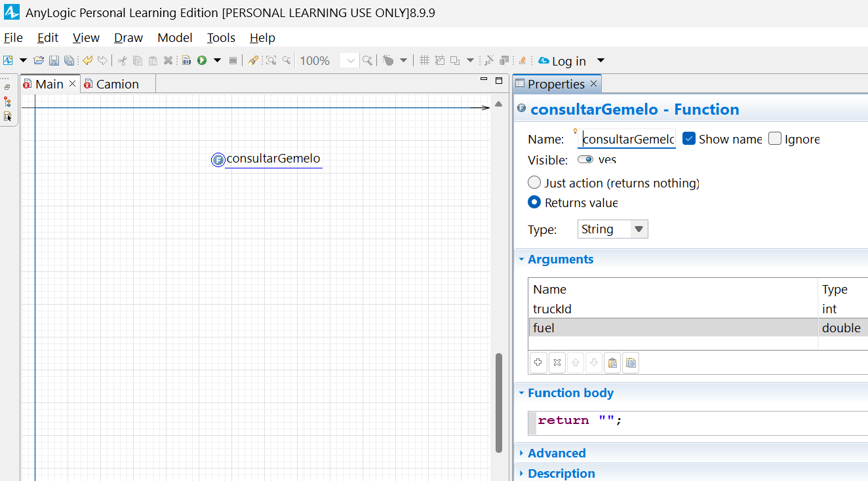This screenshot has height=481, width=868.
Task: Click the Open model folder icon
Action: pyautogui.click(x=39, y=60)
